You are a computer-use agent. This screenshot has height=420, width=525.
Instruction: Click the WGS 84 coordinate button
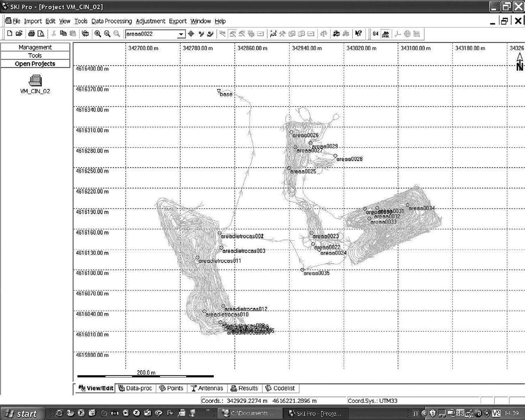[x=375, y=33]
